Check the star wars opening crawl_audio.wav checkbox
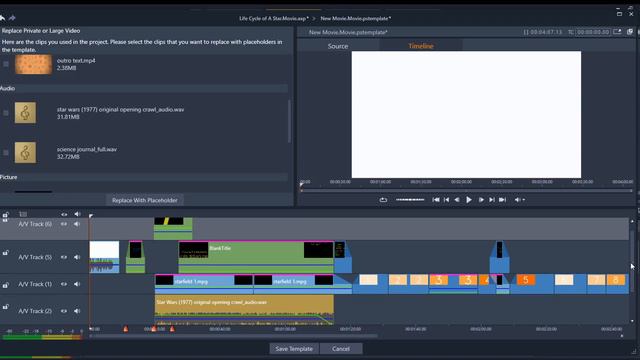Image resolution: width=640 pixels, height=360 pixels. 6,113
